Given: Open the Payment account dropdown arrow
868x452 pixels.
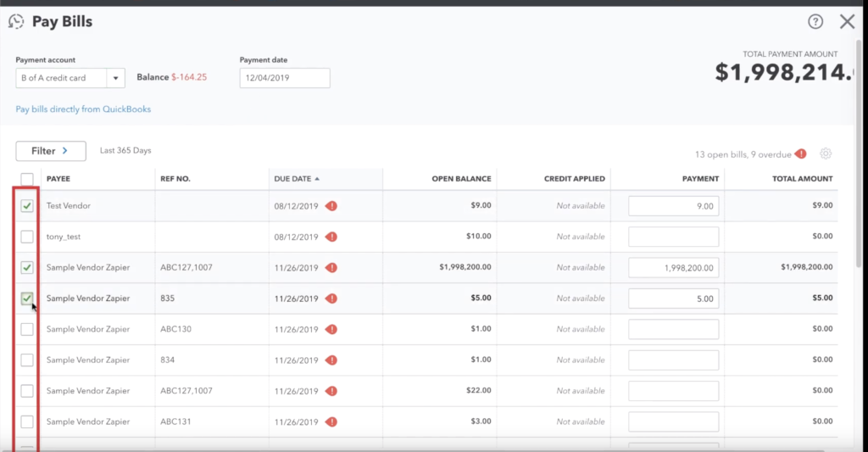Looking at the screenshot, I should point(115,78).
